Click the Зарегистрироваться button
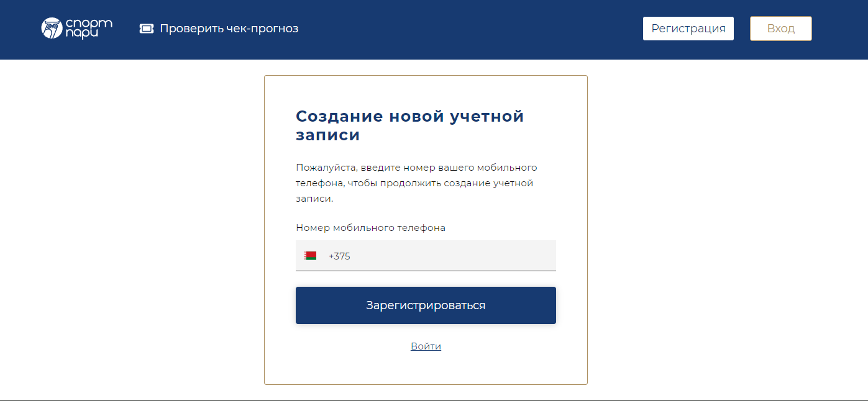The height and width of the screenshot is (401, 868). (x=426, y=305)
